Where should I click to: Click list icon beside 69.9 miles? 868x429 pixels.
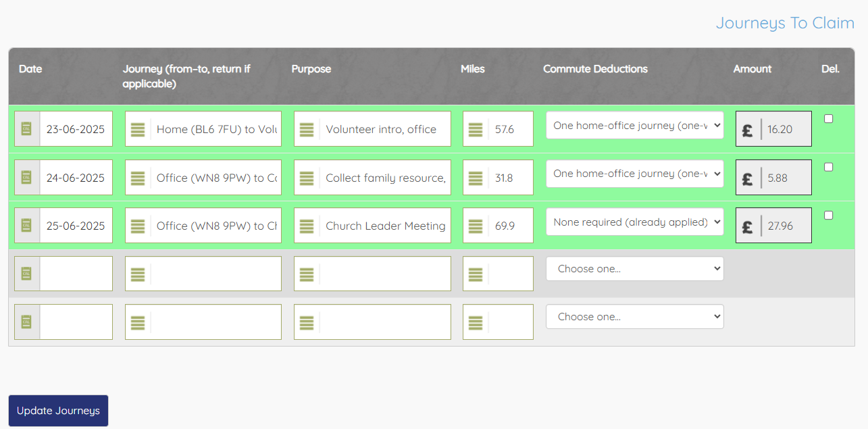tap(476, 226)
